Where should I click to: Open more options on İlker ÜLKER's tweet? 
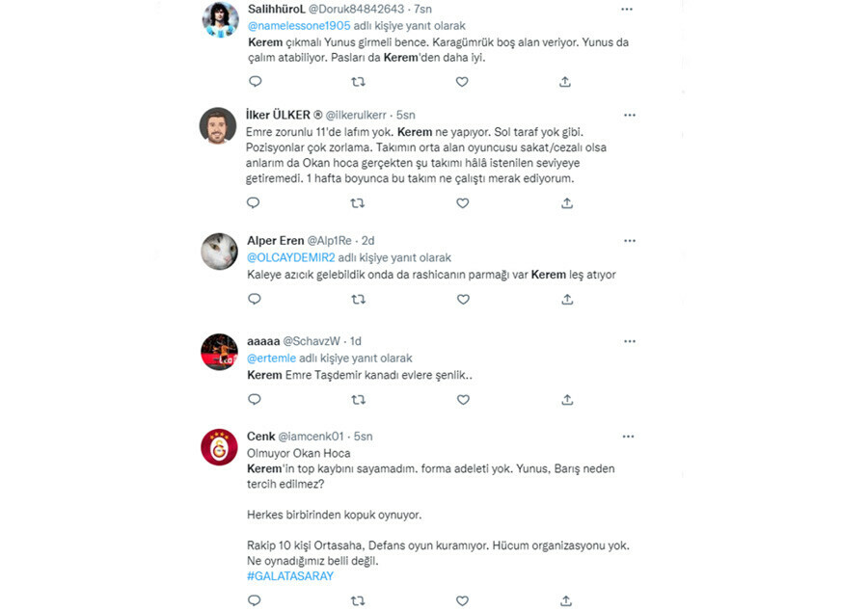click(629, 115)
